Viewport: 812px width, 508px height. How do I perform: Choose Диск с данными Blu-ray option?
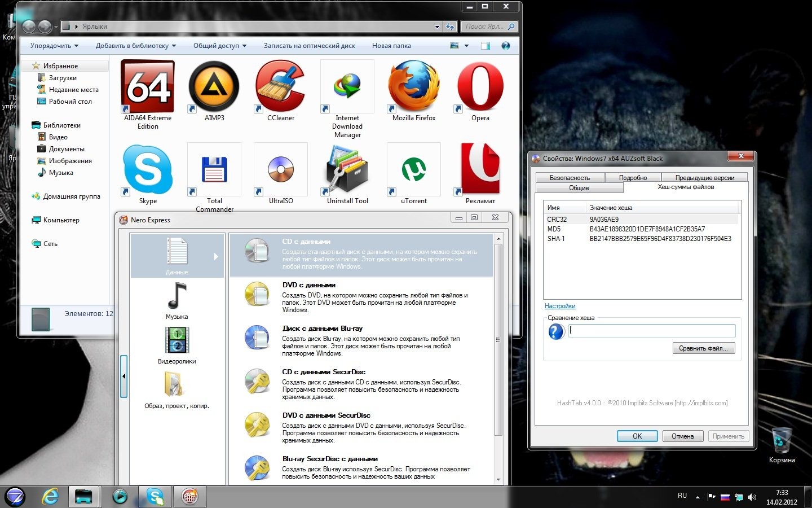(361, 340)
